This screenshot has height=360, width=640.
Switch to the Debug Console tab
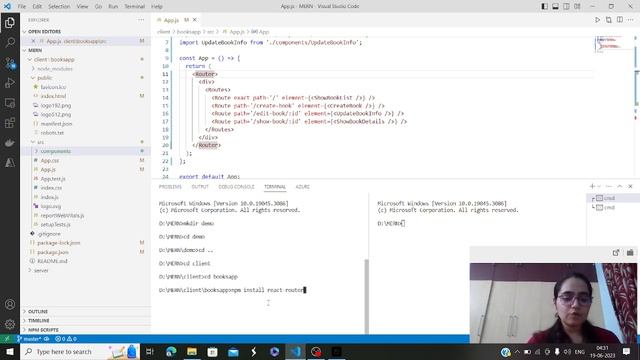point(236,187)
